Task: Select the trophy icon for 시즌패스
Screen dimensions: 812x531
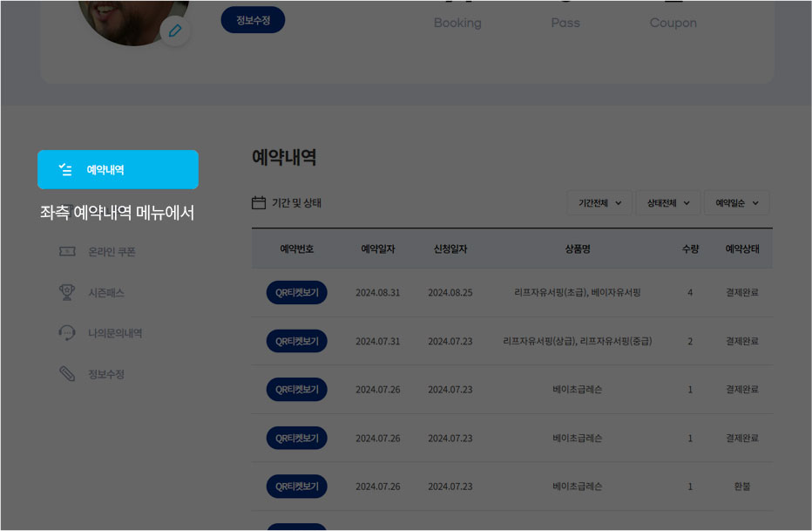Action: [x=66, y=292]
